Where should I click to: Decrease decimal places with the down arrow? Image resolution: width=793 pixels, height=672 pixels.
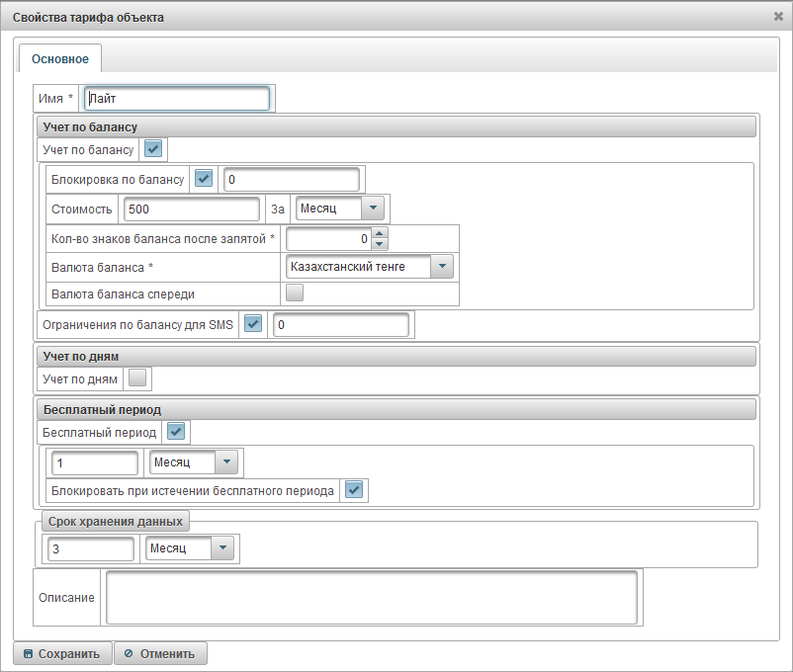click(381, 243)
